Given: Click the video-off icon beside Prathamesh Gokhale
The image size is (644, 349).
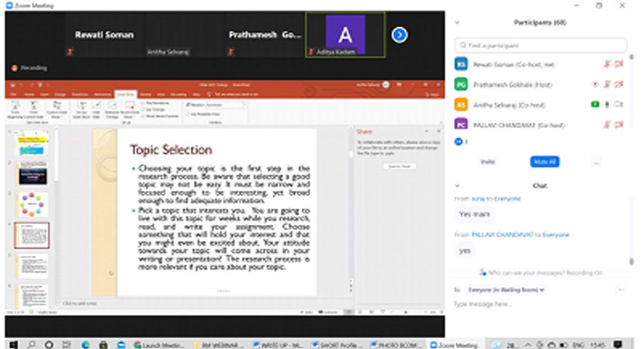Looking at the screenshot, I should coord(618,84).
